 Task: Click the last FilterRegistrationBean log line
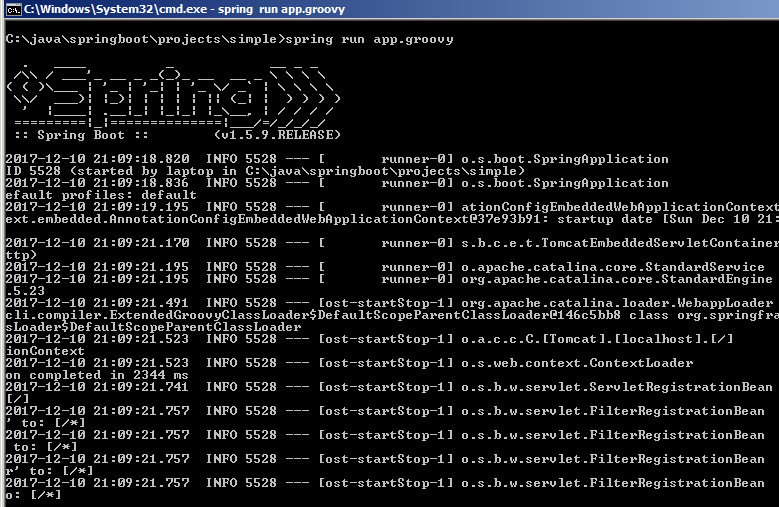(x=385, y=482)
